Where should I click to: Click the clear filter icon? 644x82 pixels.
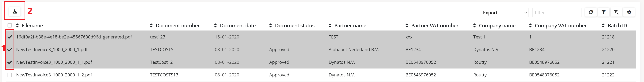(616, 12)
